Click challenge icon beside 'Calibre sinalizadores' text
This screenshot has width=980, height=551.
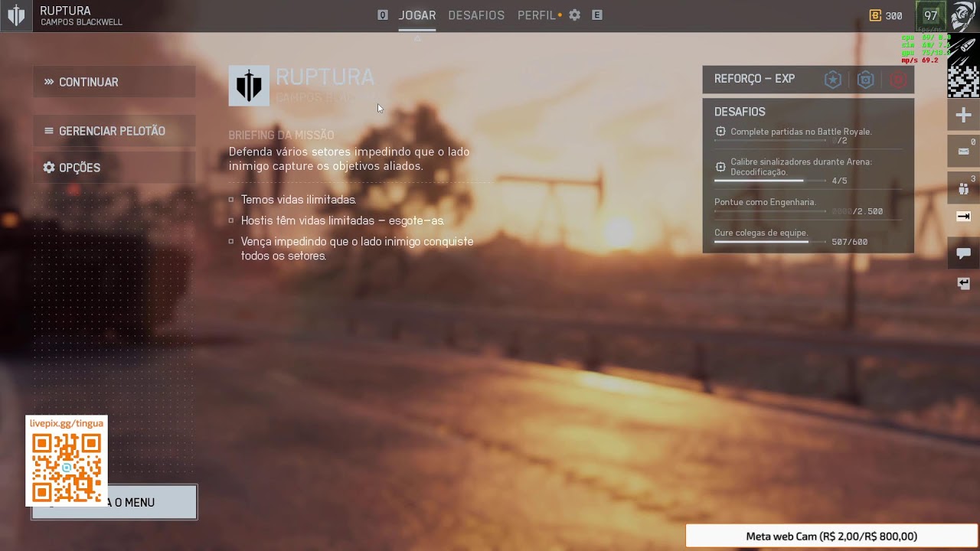pos(720,166)
